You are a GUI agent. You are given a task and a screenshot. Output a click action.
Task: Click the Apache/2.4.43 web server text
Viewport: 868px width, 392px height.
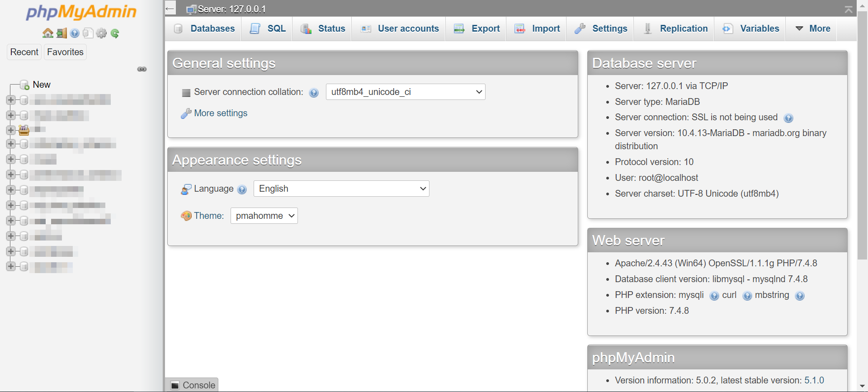[x=716, y=263]
